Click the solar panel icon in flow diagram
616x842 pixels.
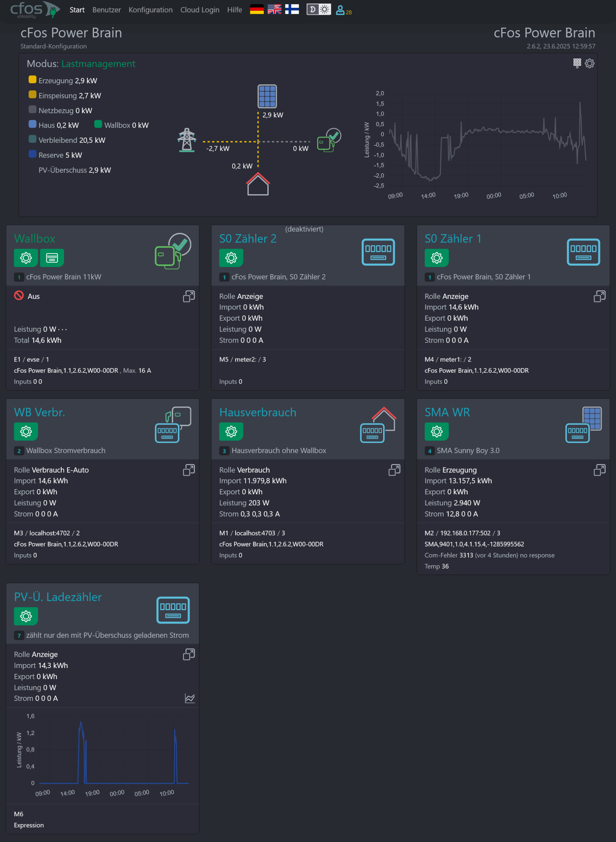pyautogui.click(x=267, y=96)
